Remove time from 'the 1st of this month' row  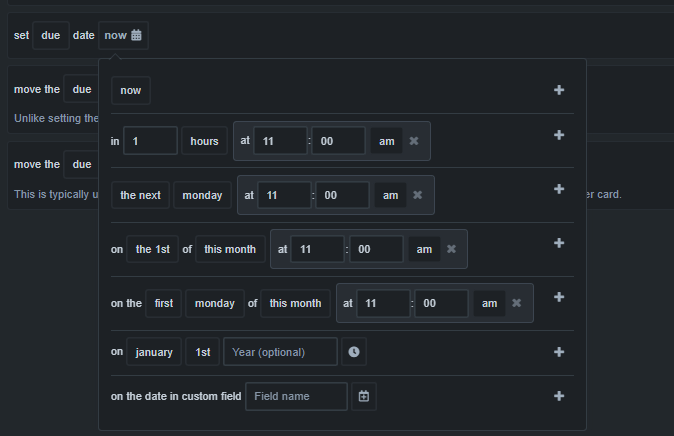pos(451,249)
